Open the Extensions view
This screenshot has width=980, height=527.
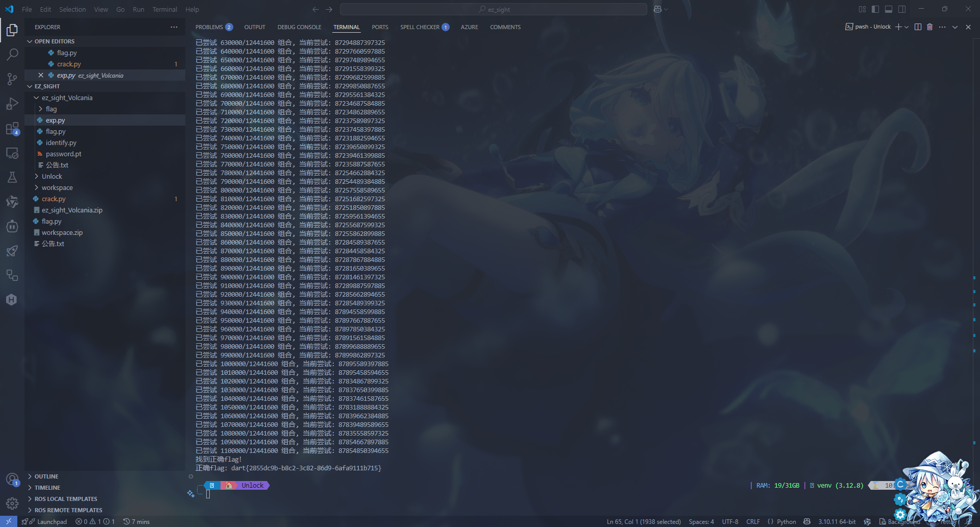coord(12,129)
